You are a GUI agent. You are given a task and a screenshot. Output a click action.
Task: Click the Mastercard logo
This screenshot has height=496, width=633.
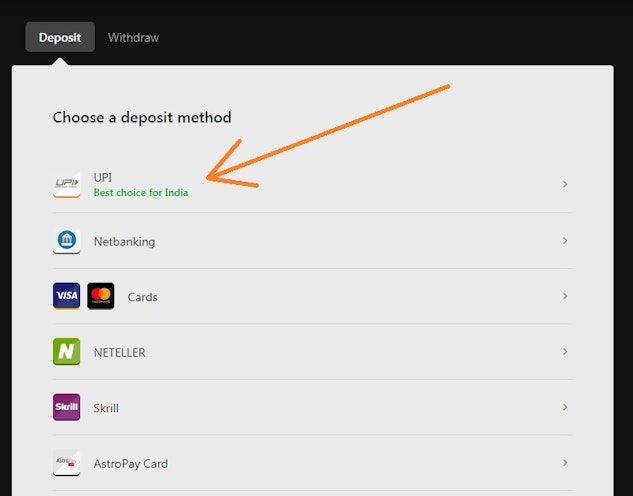[101, 296]
